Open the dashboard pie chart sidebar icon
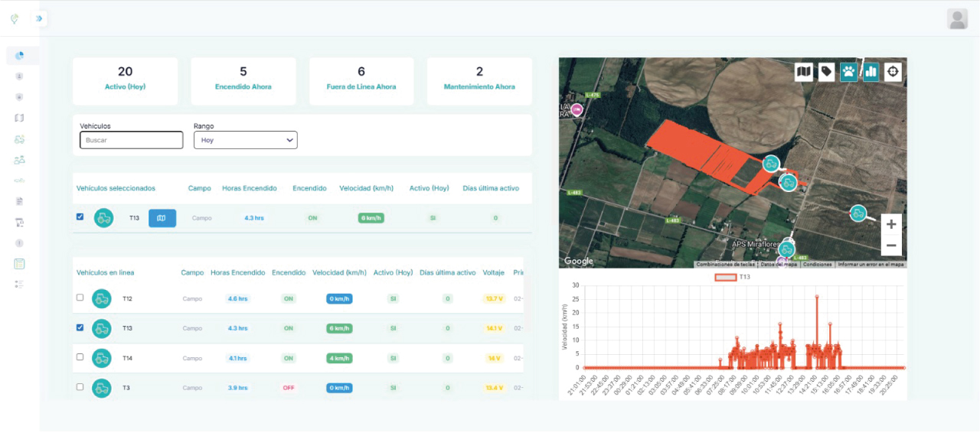Screen dimensions: 980x436 (x=20, y=55)
